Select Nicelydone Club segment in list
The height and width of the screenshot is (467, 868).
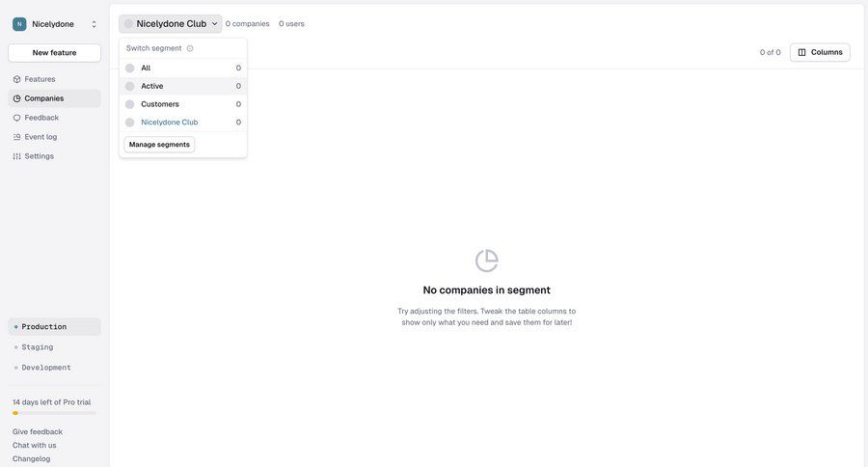[183, 123]
